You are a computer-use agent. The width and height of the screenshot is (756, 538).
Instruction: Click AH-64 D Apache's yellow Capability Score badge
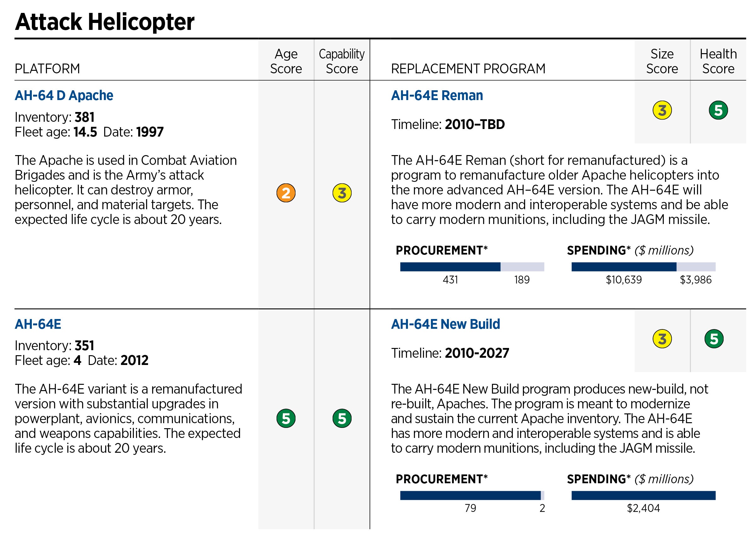342,193
